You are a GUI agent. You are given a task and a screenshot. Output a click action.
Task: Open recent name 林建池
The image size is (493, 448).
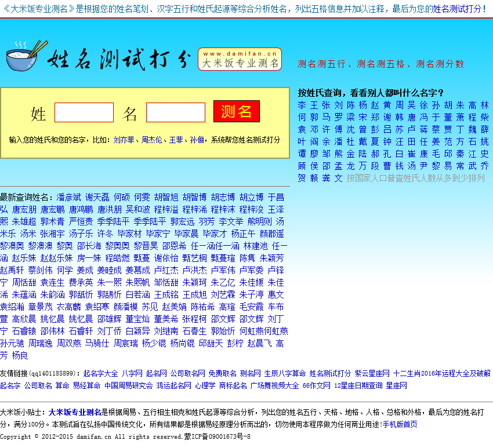[x=256, y=246]
